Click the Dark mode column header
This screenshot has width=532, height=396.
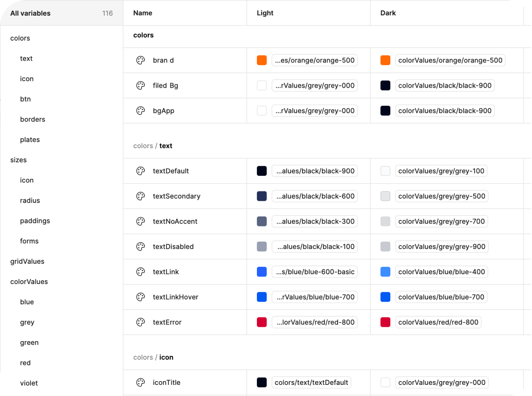[388, 13]
